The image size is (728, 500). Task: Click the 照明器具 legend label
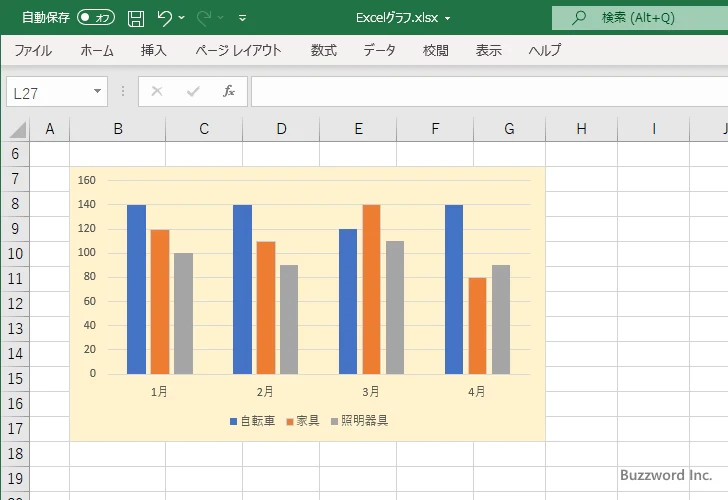(364, 421)
